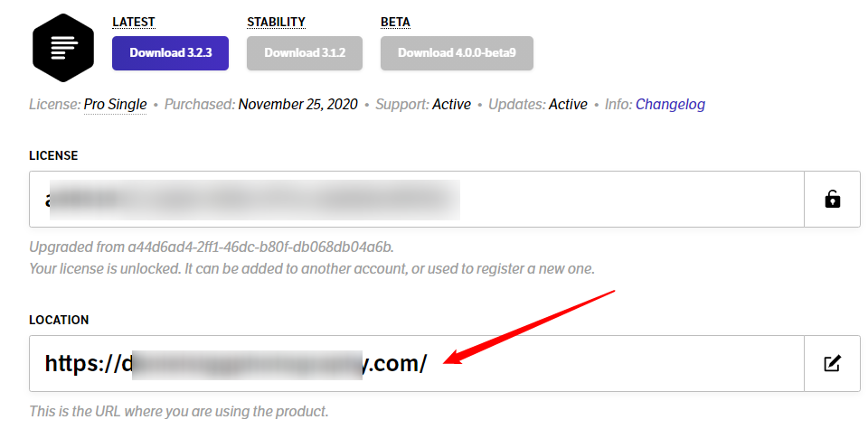Click the Support Active status text

coord(452,104)
